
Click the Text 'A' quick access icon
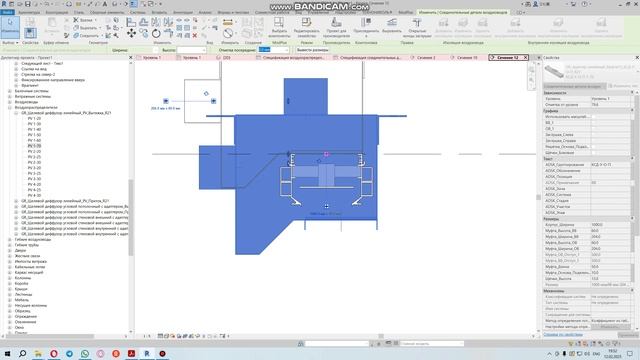105,4
